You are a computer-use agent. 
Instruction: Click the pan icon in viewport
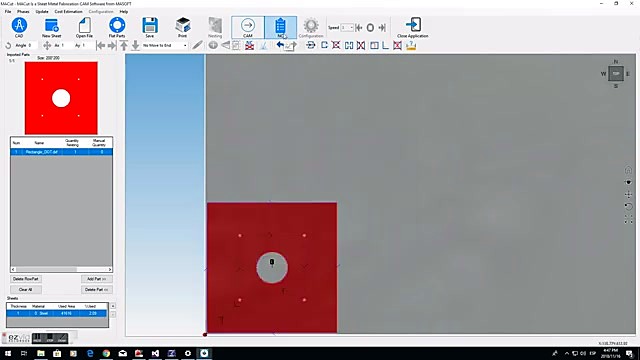click(x=628, y=194)
